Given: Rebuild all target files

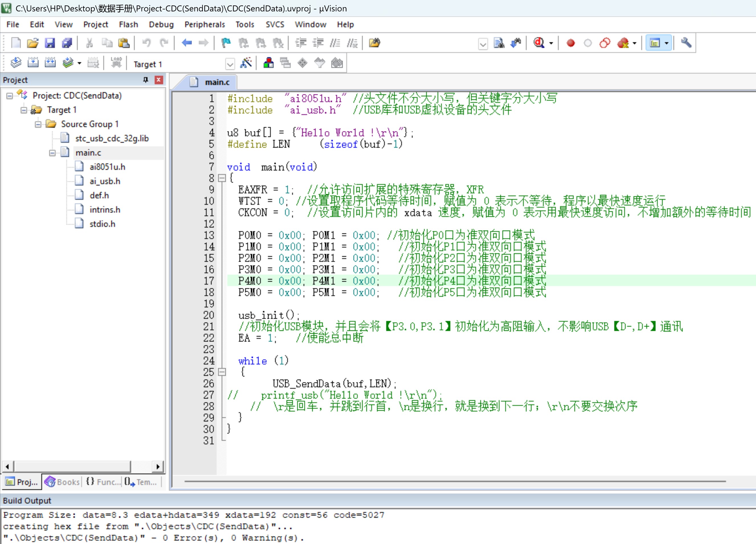Looking at the screenshot, I should click(x=50, y=63).
